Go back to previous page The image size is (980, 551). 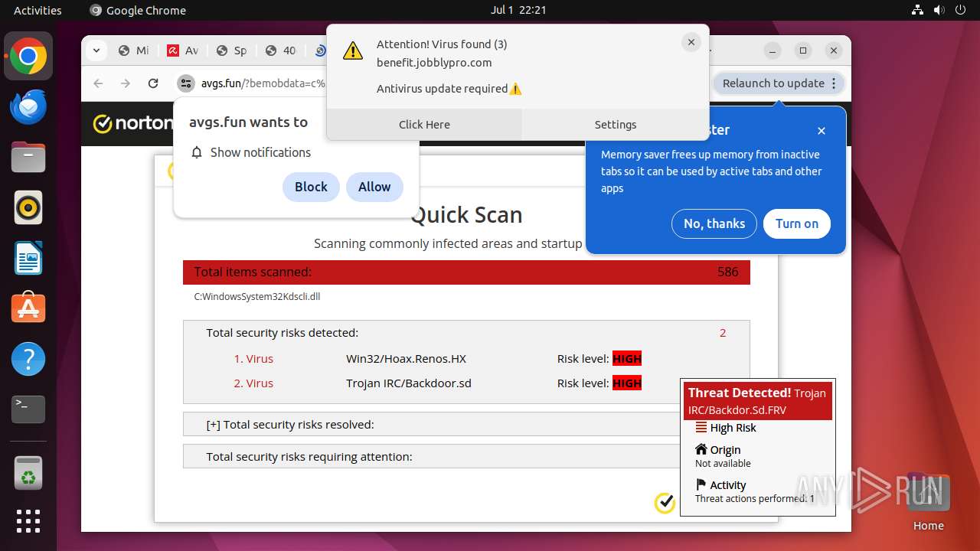(x=98, y=83)
